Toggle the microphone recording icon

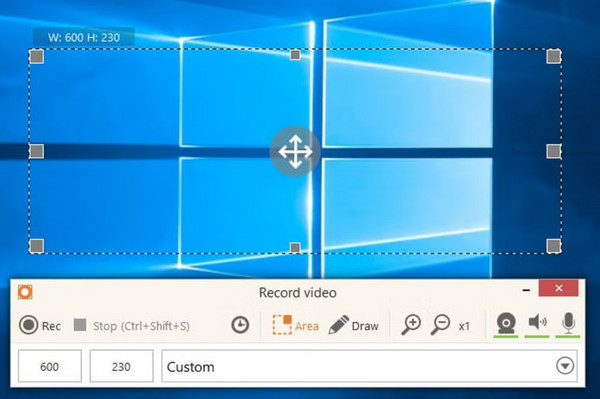coord(568,325)
